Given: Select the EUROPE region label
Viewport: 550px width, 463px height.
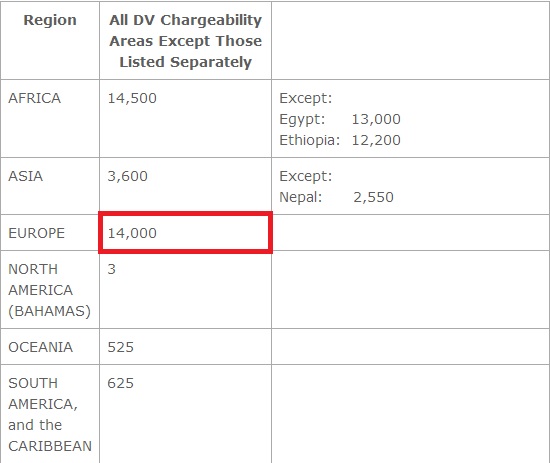Looking at the screenshot, I should (x=36, y=233).
